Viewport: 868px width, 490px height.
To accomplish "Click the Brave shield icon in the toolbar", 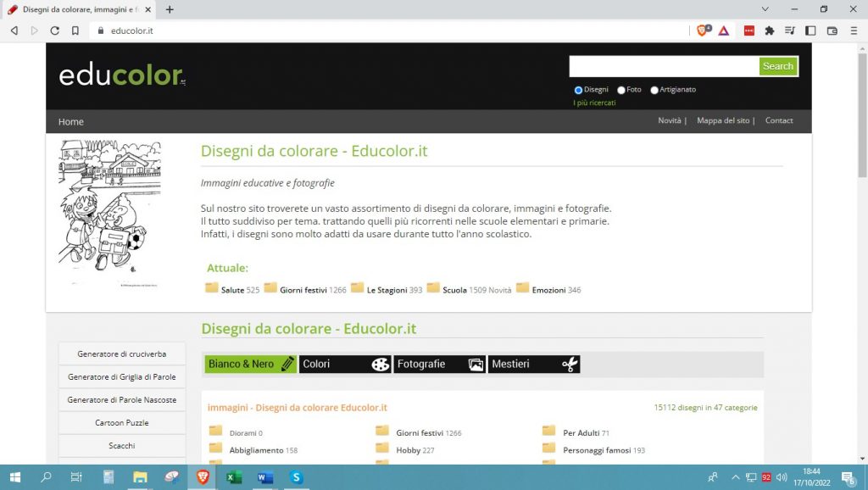I will coord(701,30).
